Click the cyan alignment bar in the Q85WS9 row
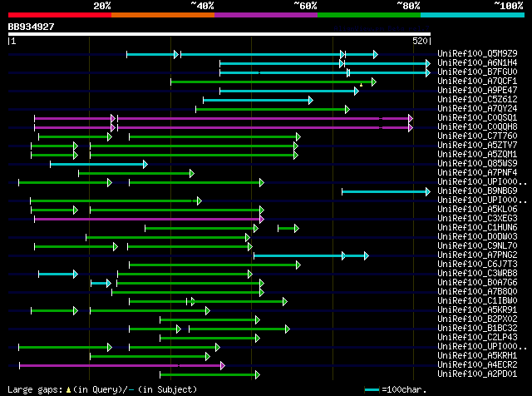Image resolution: width=532 pixels, height=396 pixels. (x=99, y=165)
